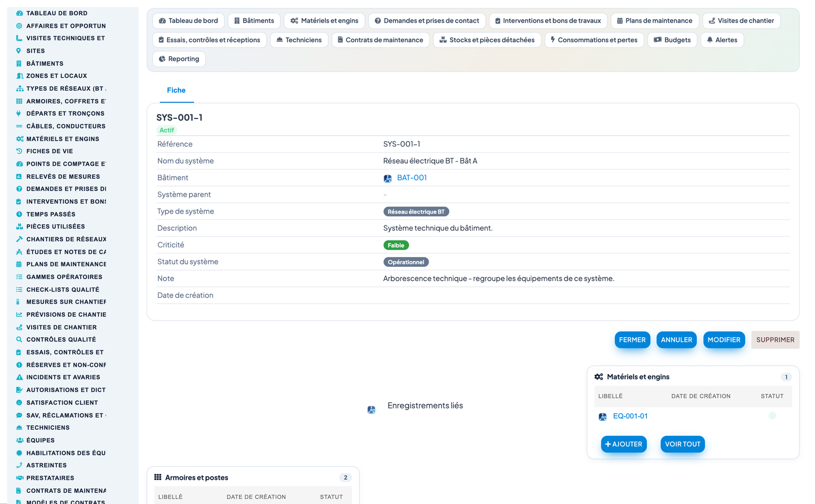Click the Équipes group icon
The image size is (815, 504).
[x=19, y=440]
